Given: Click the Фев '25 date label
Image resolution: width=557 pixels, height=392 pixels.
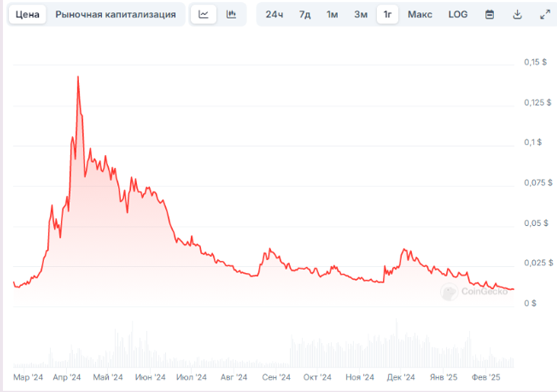Looking at the screenshot, I should (485, 377).
